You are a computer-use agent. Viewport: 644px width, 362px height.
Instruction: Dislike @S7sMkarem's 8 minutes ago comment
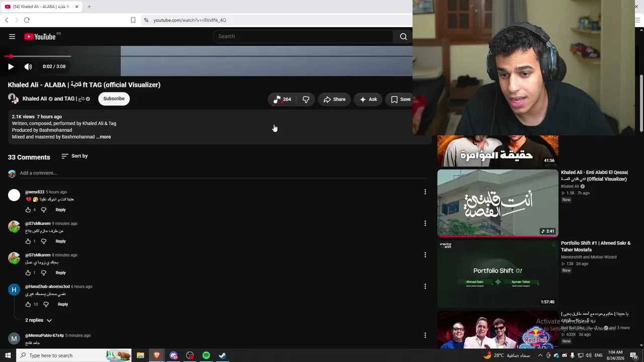[44, 273]
